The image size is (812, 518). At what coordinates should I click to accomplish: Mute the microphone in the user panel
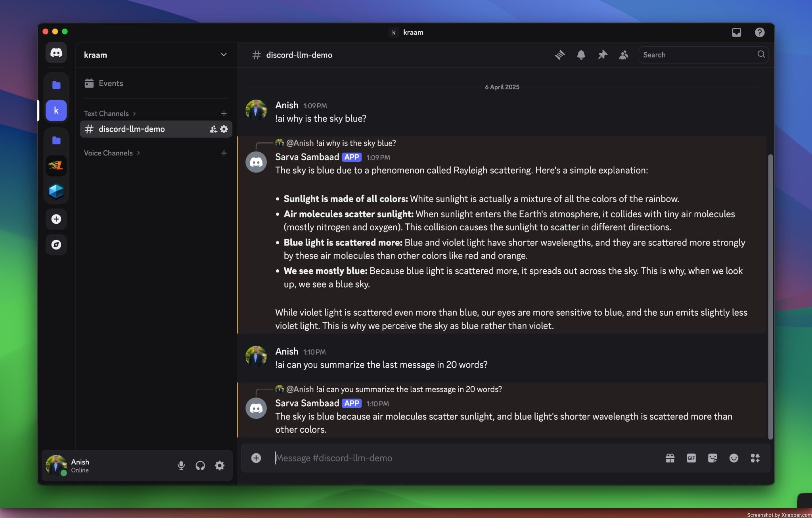[181, 465]
